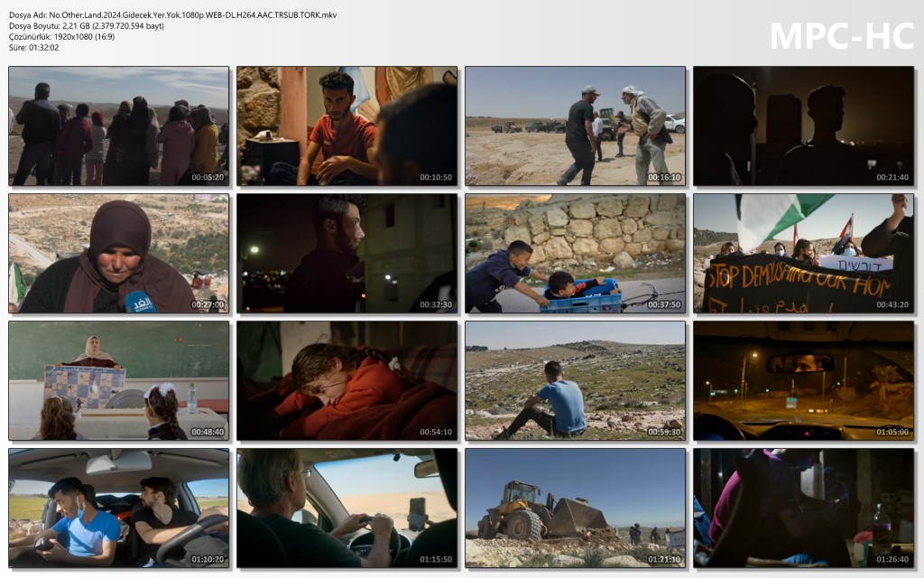Viewport: 924px width, 578px height.
Task: Select the protest banner frame 00:43:20
Action: [x=803, y=254]
